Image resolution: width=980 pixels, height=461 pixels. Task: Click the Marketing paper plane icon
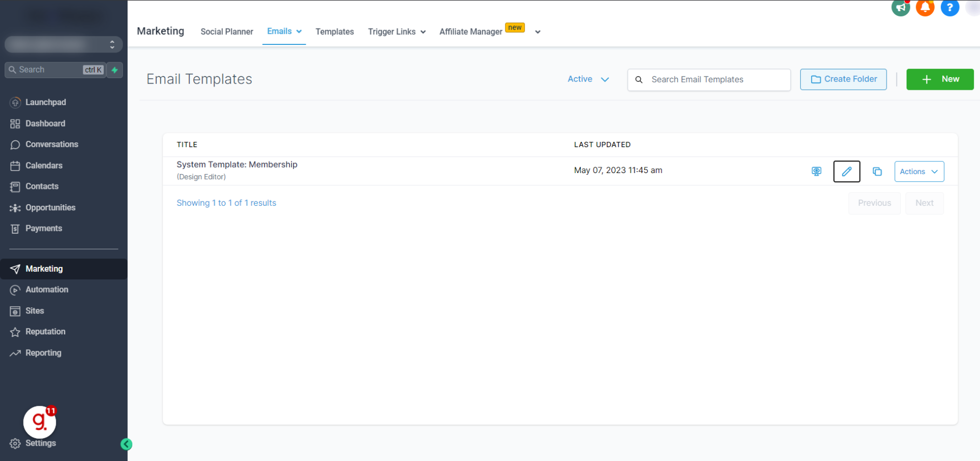pos(15,269)
